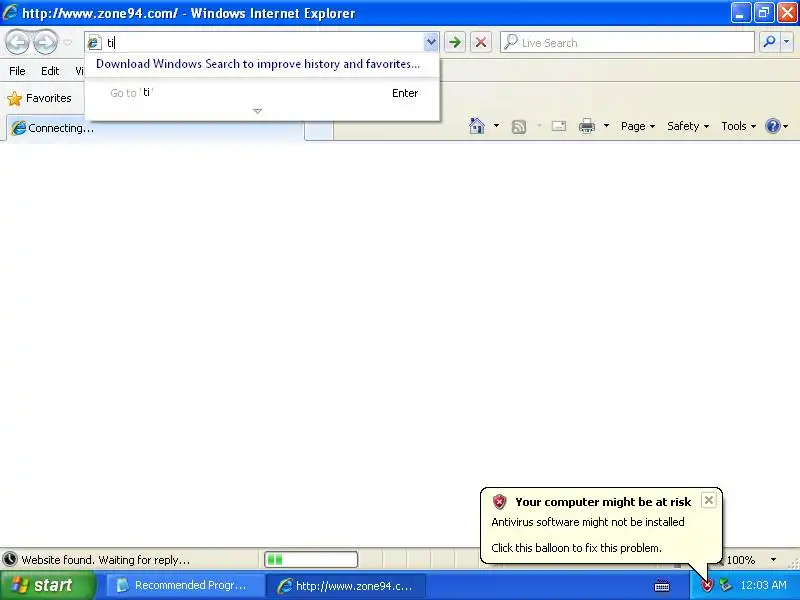Click the Internet Explorer title bar icon

click(x=10, y=12)
